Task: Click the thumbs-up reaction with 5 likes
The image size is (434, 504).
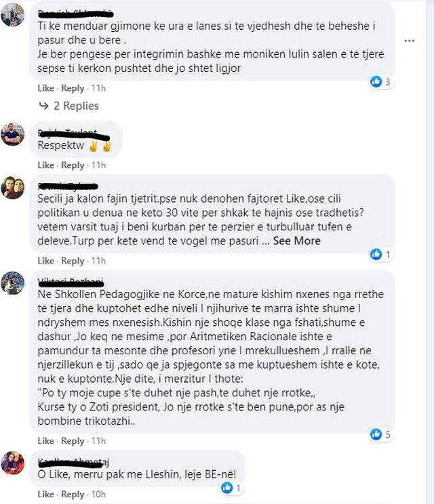Action: (x=376, y=435)
